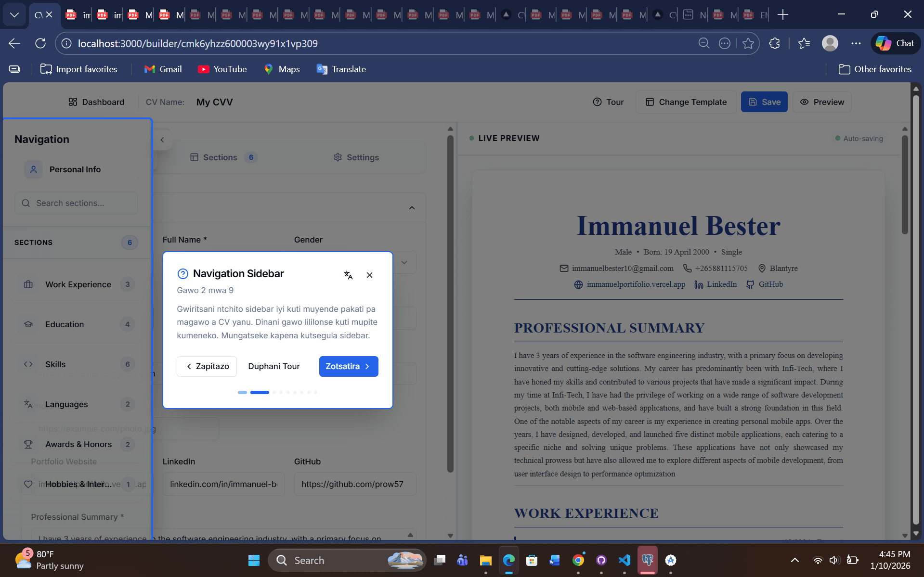Click the CV Name 'My CVV'
Viewport: 924px width, 577px height.
click(214, 102)
